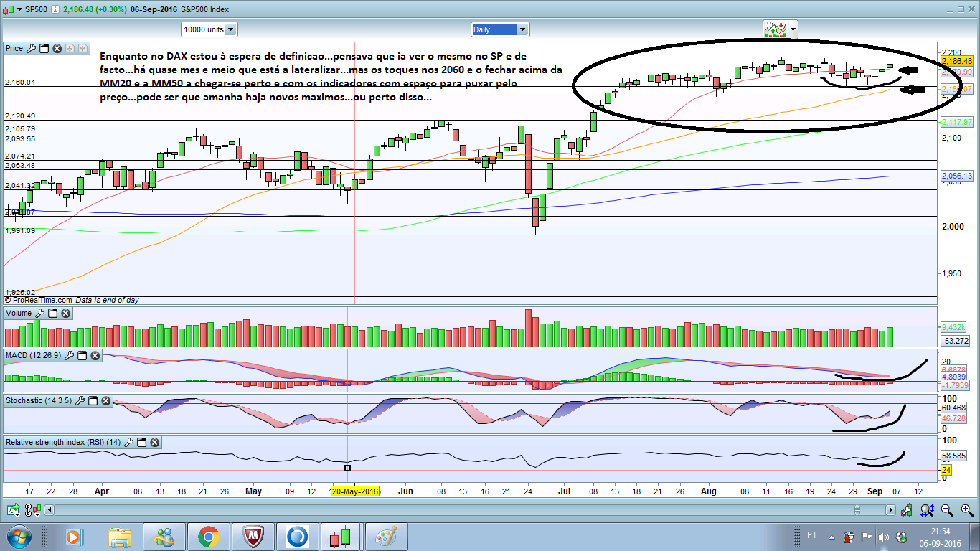The height and width of the screenshot is (551, 980).
Task: Open McAfee from taskbar
Action: coord(253,537)
